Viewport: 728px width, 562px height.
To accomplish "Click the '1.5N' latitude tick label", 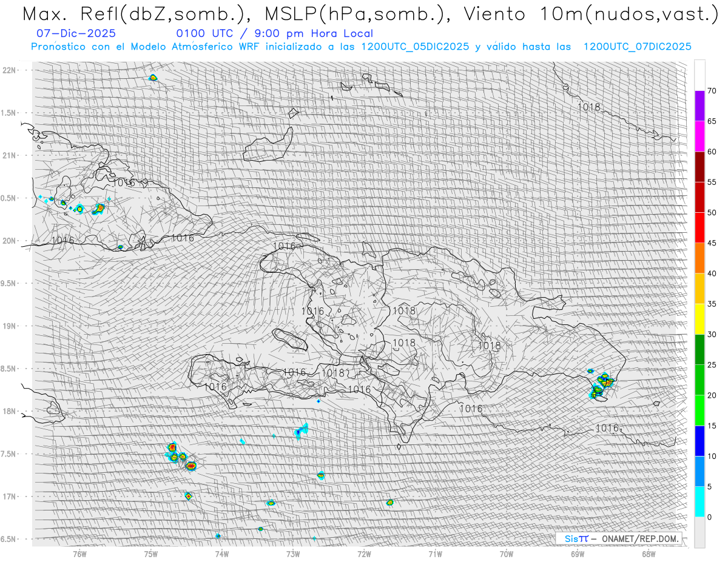I will coord(9,113).
